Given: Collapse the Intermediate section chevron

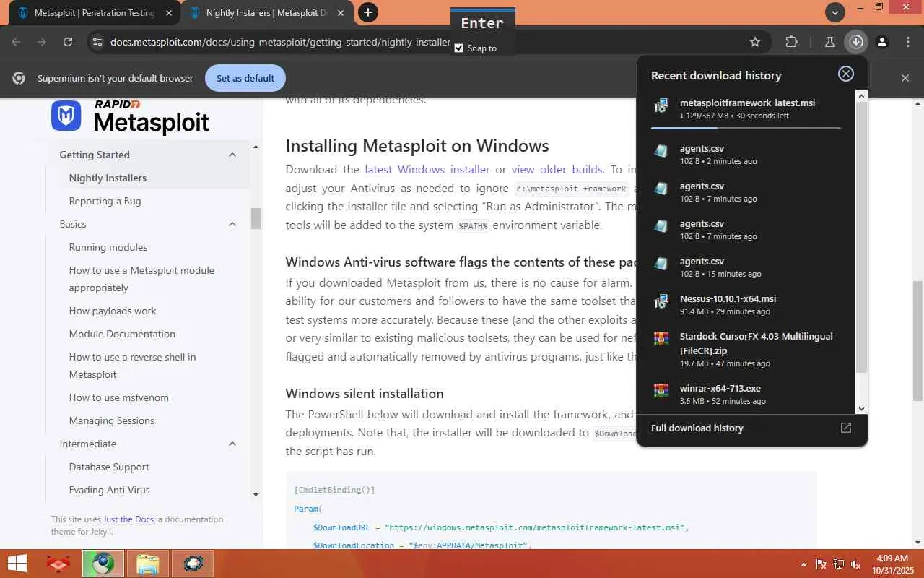Looking at the screenshot, I should click(232, 444).
